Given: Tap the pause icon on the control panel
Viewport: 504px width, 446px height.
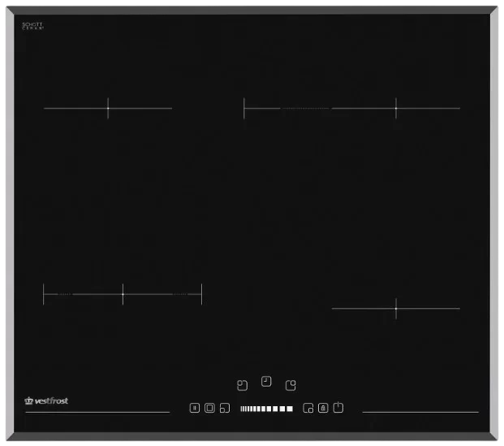Looking at the screenshot, I should pyautogui.click(x=194, y=408).
